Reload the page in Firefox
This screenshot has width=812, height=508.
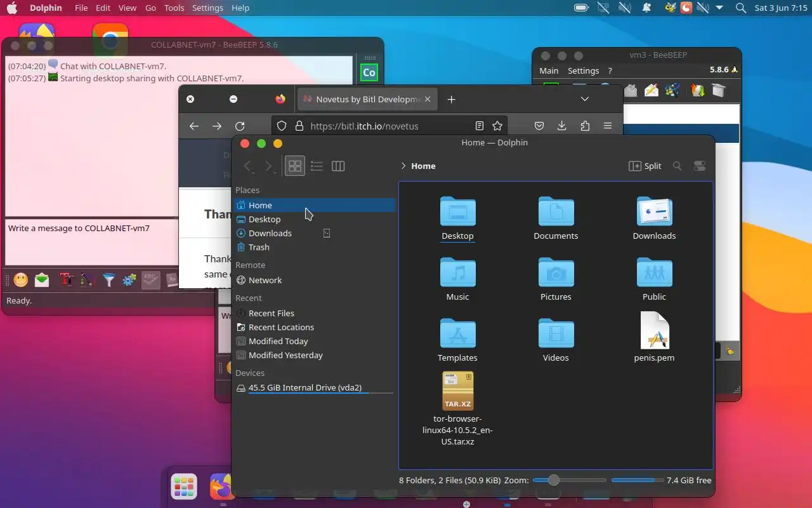pyautogui.click(x=240, y=126)
